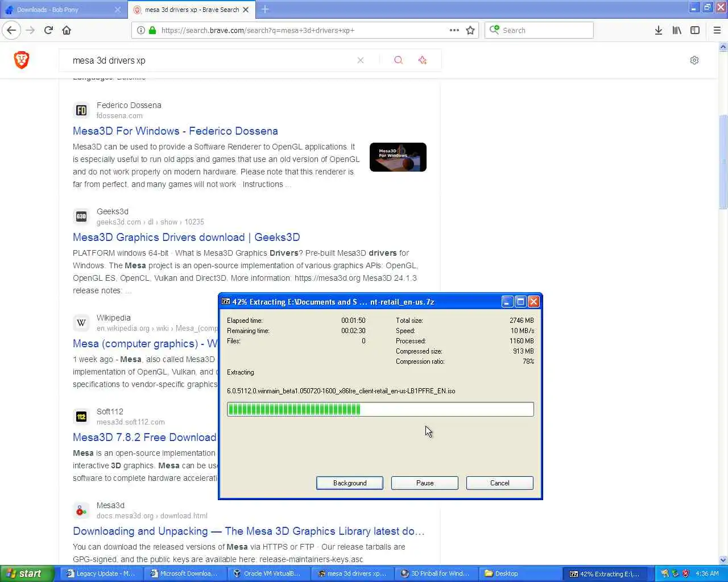Click the 7-Zip extraction progress bar
This screenshot has width=728, height=582.
click(x=380, y=409)
